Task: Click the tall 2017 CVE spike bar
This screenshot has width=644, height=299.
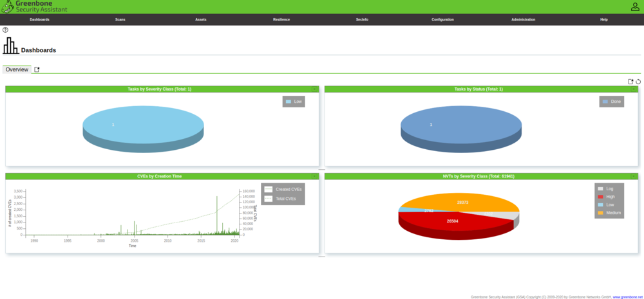Action: point(217,215)
